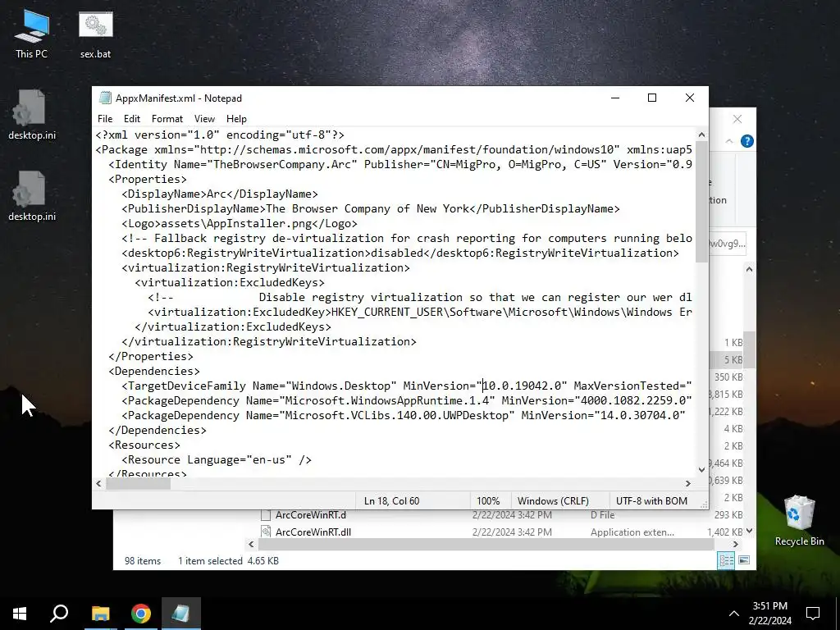Click Notepad vertical scrollbar up arrow
The width and height of the screenshot is (840, 630).
[x=701, y=135]
